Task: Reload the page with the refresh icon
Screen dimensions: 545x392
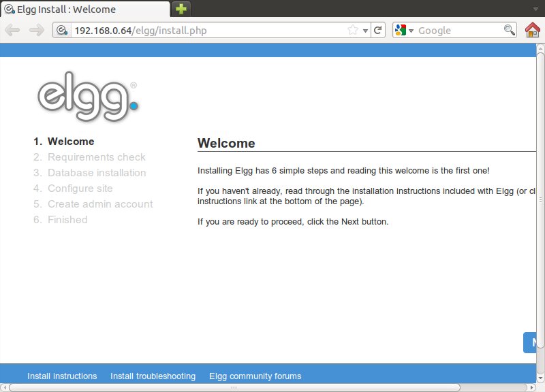Action: click(378, 30)
